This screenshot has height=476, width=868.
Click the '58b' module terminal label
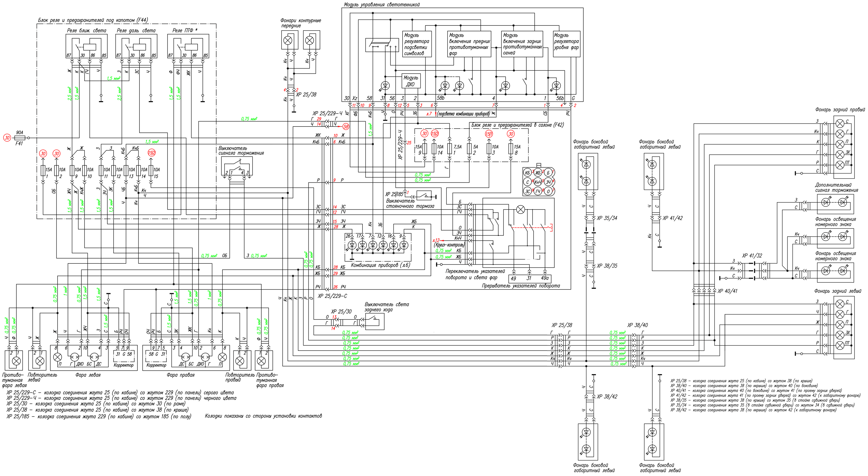coord(440,98)
